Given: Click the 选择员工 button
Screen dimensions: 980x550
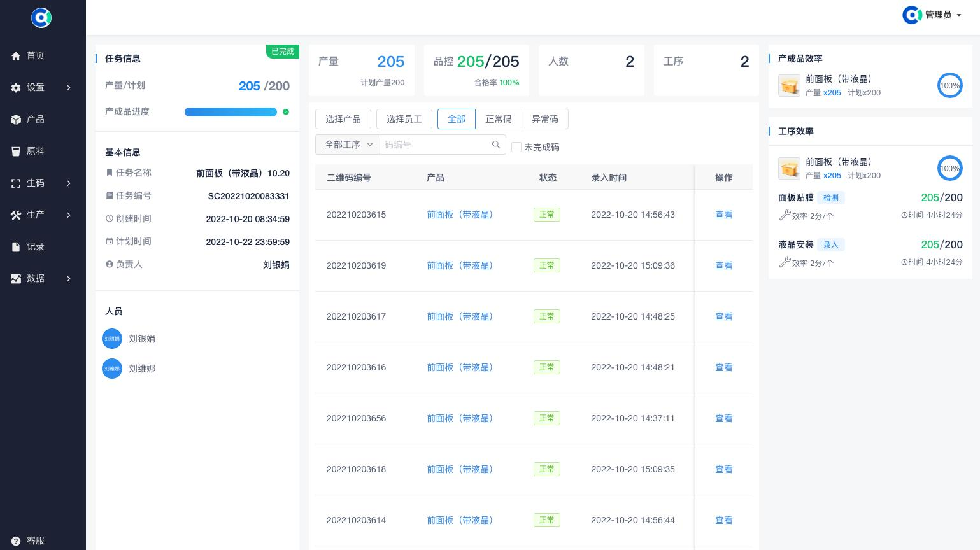Looking at the screenshot, I should 404,119.
